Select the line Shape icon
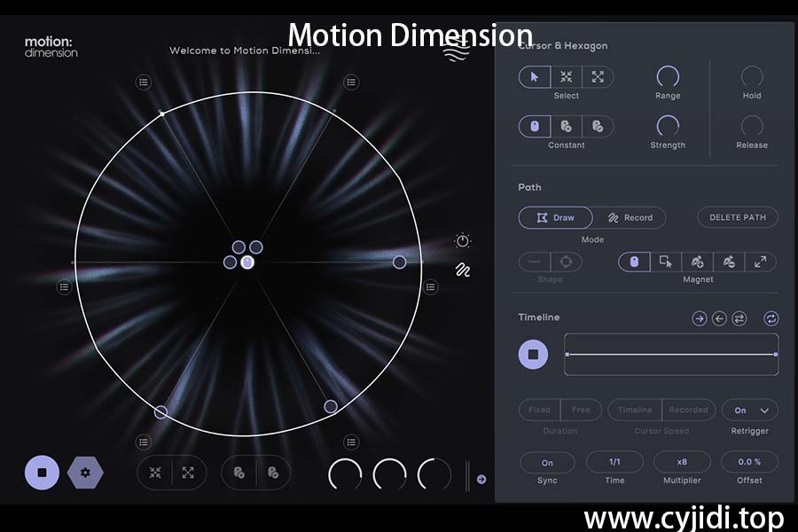798x532 pixels. coord(535,262)
